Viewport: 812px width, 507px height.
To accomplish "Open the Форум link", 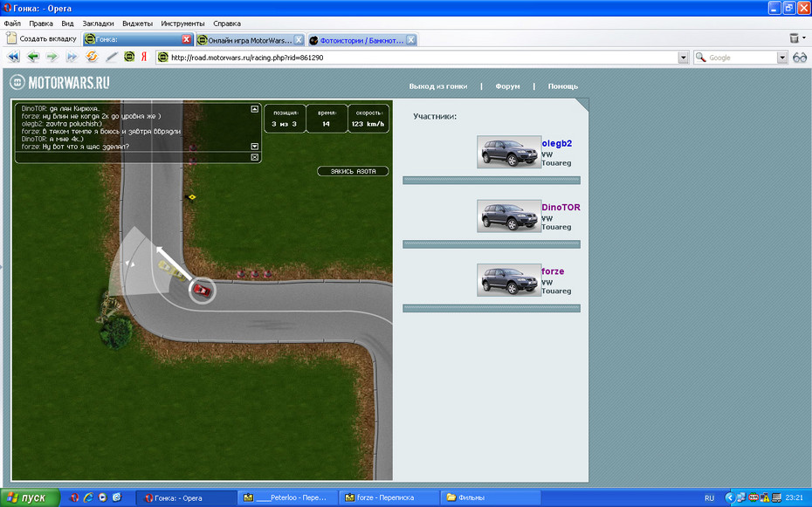I will [x=507, y=86].
